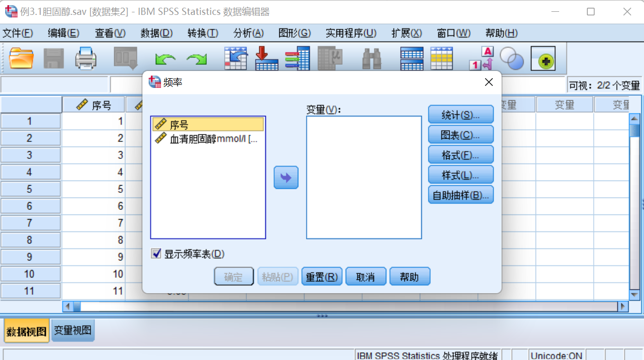Click vertical scrollbar down arrow
Image resolution: width=644 pixels, height=360 pixels.
click(635, 294)
